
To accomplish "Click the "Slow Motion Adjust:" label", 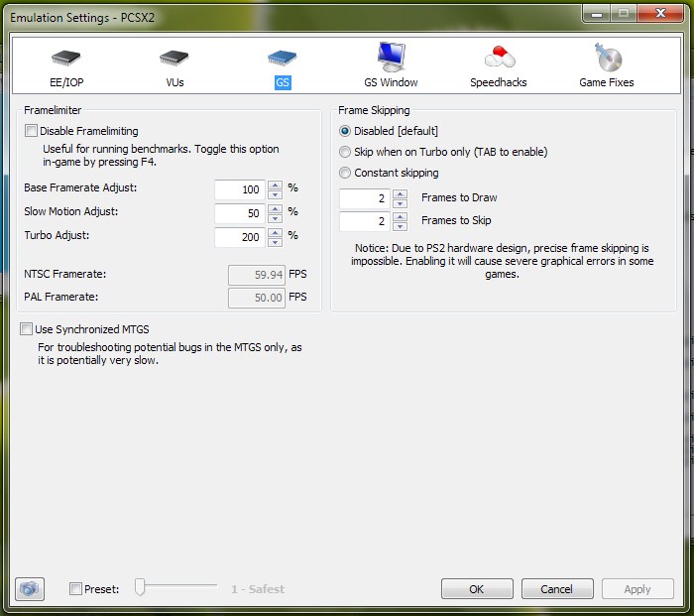I will (71, 211).
